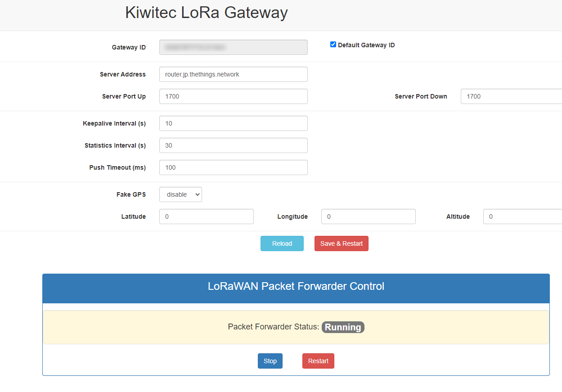Restart the packet forwarder

click(318, 361)
